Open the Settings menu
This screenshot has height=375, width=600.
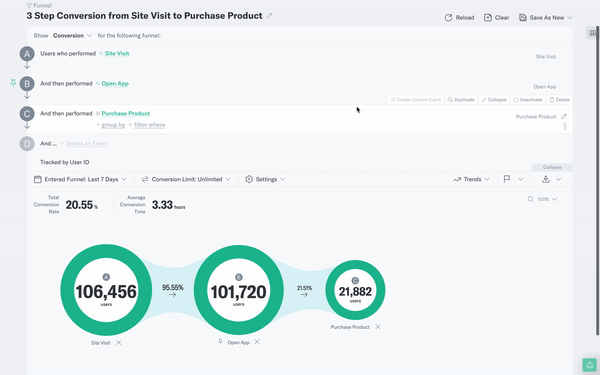coord(265,179)
